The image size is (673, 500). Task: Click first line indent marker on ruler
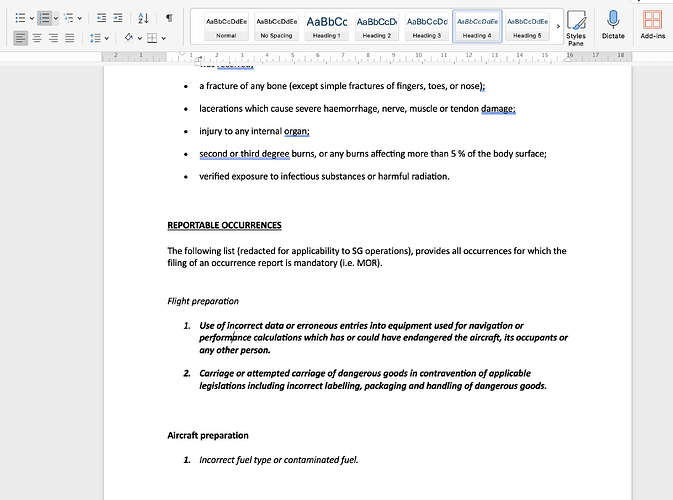coord(182,54)
